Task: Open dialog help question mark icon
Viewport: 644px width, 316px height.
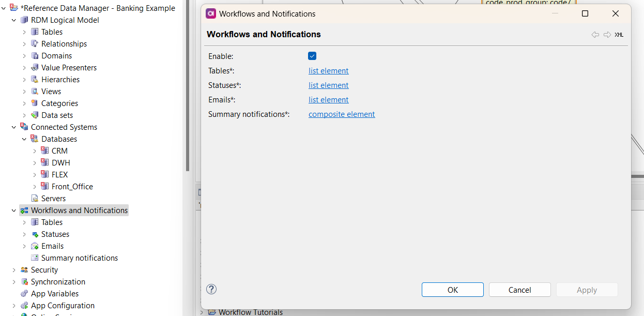Action: (211, 289)
